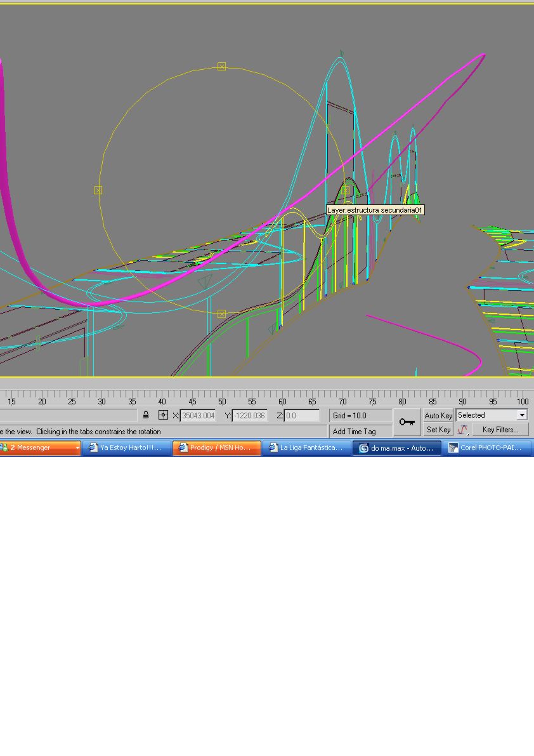
Task: Click frame 75 on the time ruler
Action: coord(372,402)
